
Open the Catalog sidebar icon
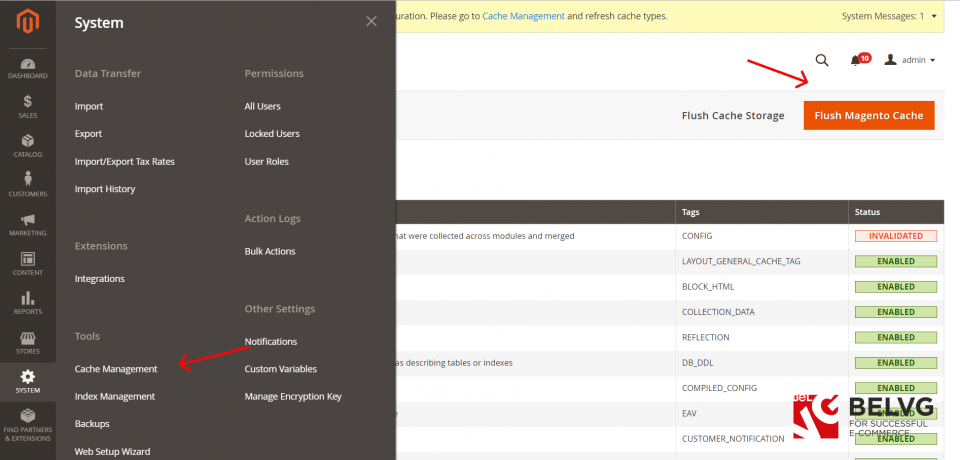click(27, 145)
